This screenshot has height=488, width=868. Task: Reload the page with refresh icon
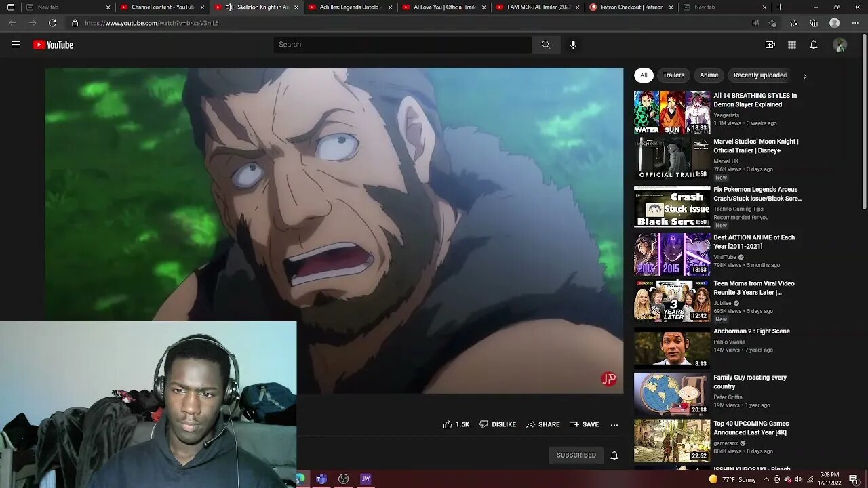pyautogui.click(x=52, y=23)
